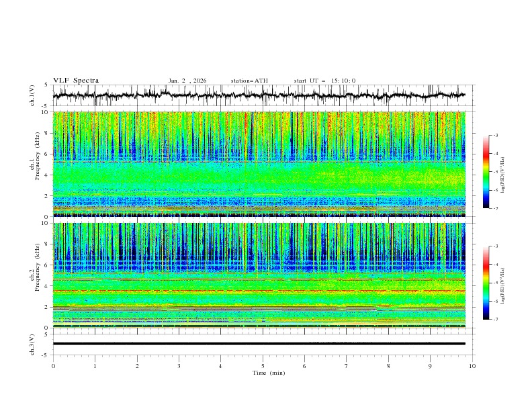The width and height of the screenshot is (532, 411).
Task: Click the ch.2 colorbar 'log(PSD)(V²/Hz)' label
Action: point(502,285)
